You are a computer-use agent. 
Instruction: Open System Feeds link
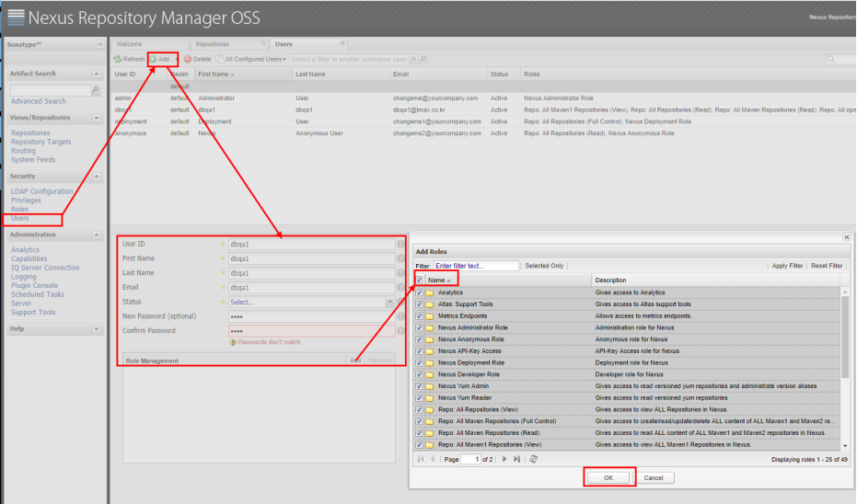pyautogui.click(x=33, y=159)
